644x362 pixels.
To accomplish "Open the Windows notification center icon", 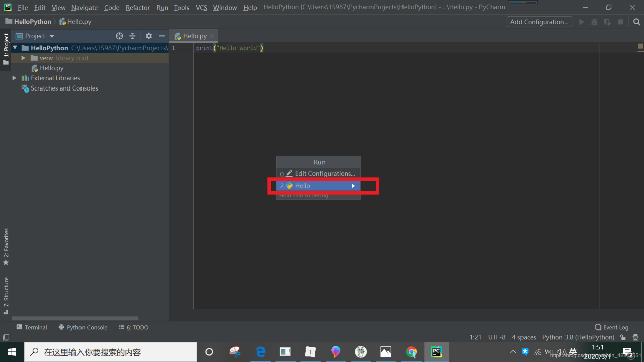I will coord(627,352).
